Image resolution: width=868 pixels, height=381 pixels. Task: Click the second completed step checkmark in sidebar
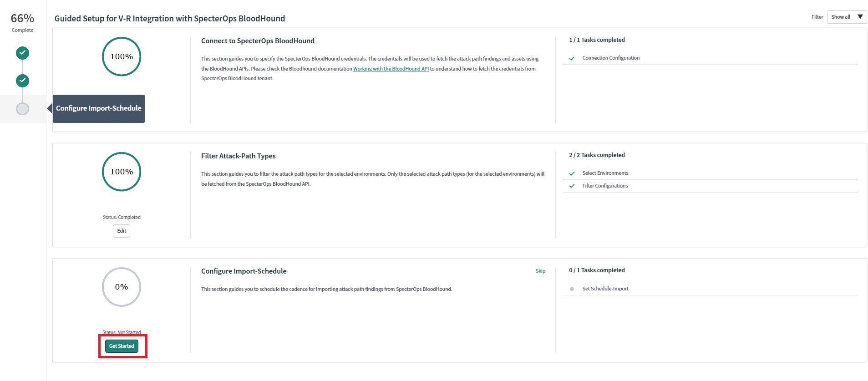click(x=22, y=81)
